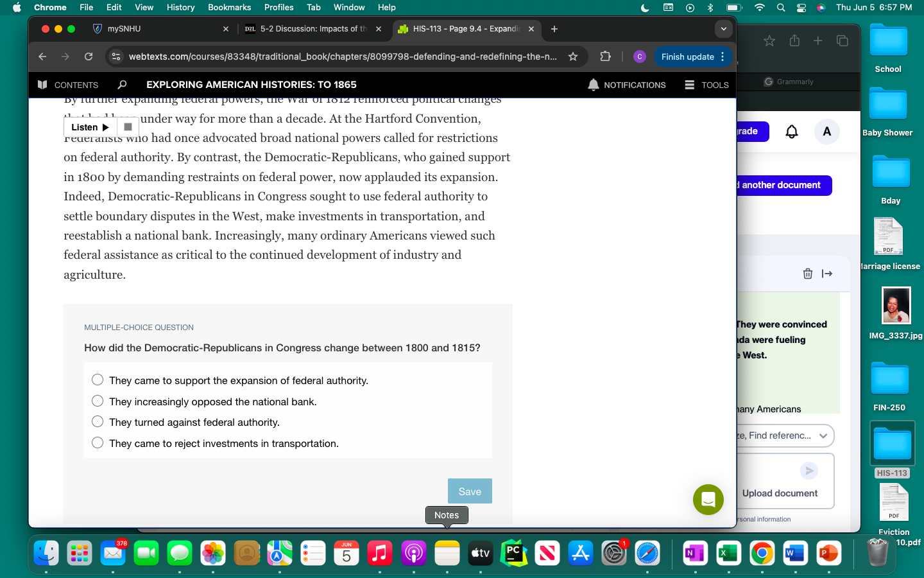This screenshot has height=578, width=924.
Task: Select 'They came to support the expansion of federal authority'
Action: click(x=97, y=380)
